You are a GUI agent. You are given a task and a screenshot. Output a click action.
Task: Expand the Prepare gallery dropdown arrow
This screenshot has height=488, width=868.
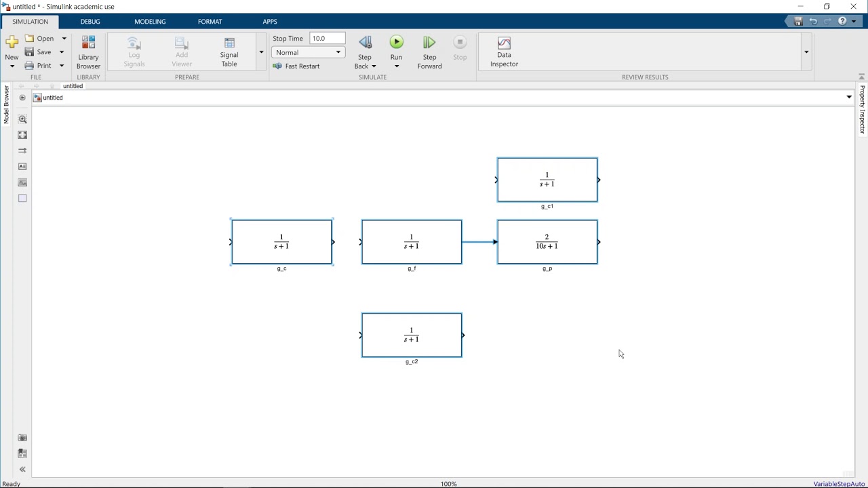[261, 52]
